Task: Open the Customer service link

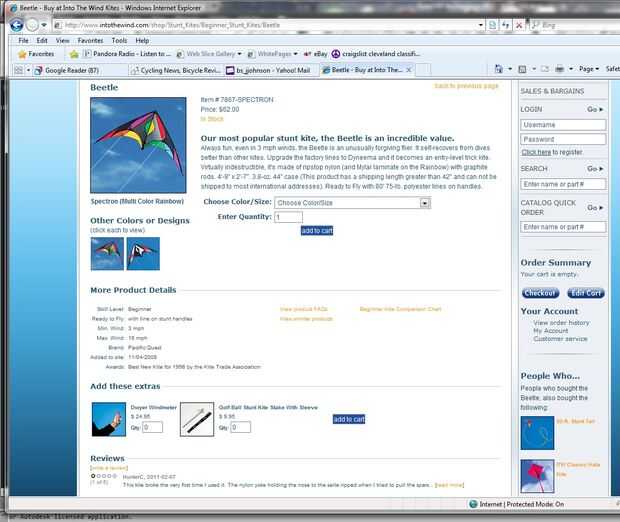Action: (560, 339)
